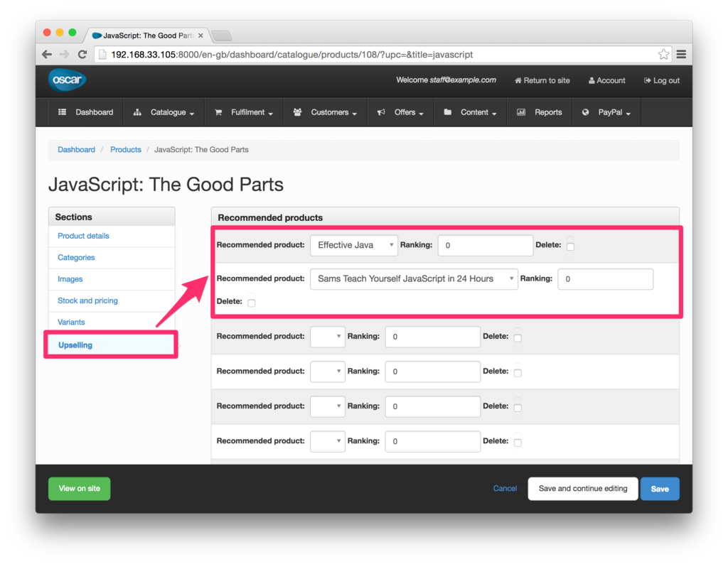Viewport: 728px width, 564px height.
Task: Click the Dashboard list icon in navbar
Action: (62, 112)
